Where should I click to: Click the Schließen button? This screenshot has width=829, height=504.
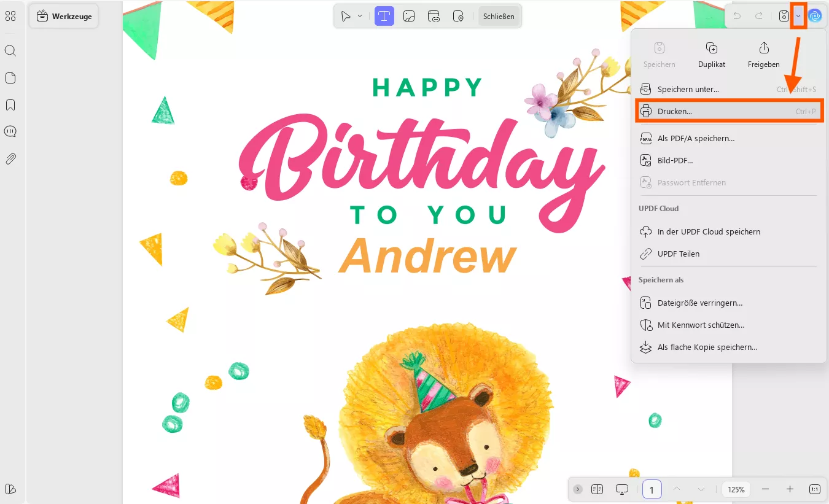point(499,17)
